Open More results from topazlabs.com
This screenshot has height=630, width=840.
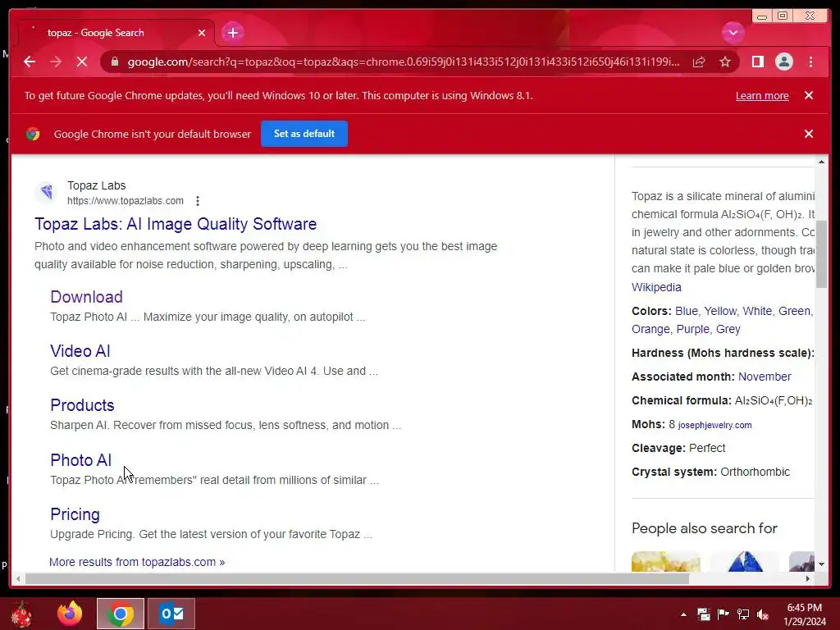click(x=137, y=562)
